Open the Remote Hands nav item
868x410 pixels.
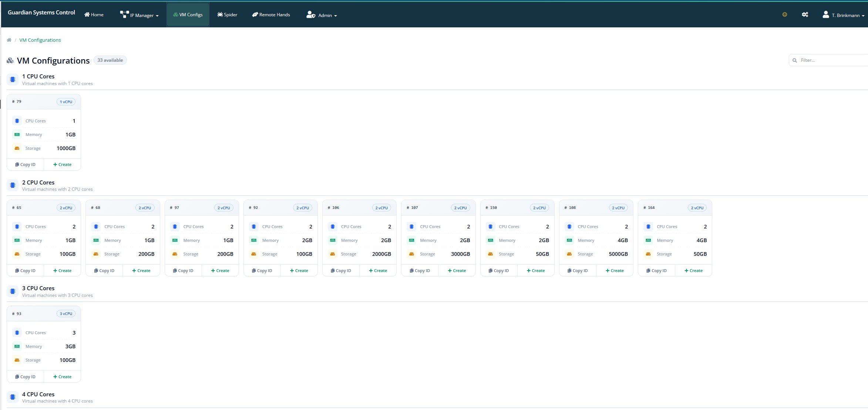pyautogui.click(x=271, y=15)
